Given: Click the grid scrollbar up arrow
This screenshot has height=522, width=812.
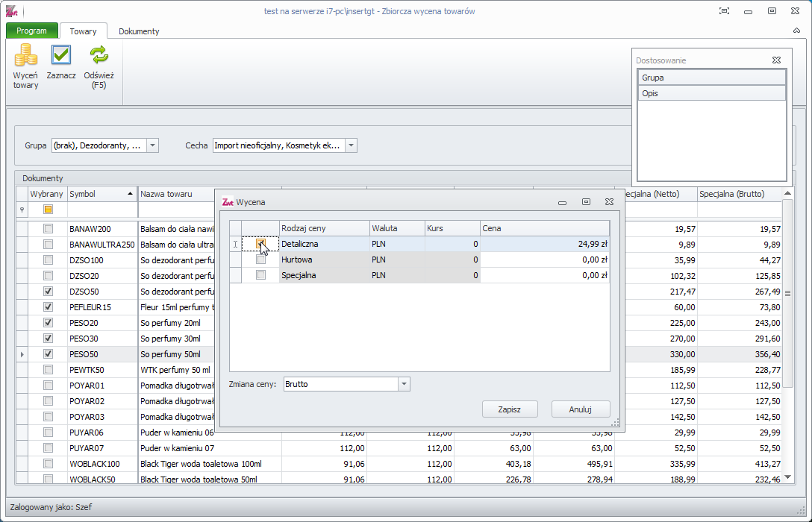Looking at the screenshot, I should pos(787,193).
